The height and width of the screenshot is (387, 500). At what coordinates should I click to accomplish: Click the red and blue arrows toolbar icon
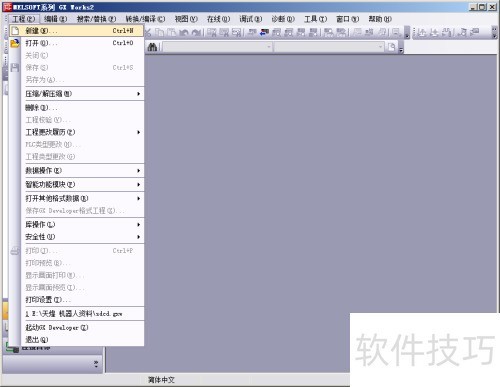(x=264, y=32)
